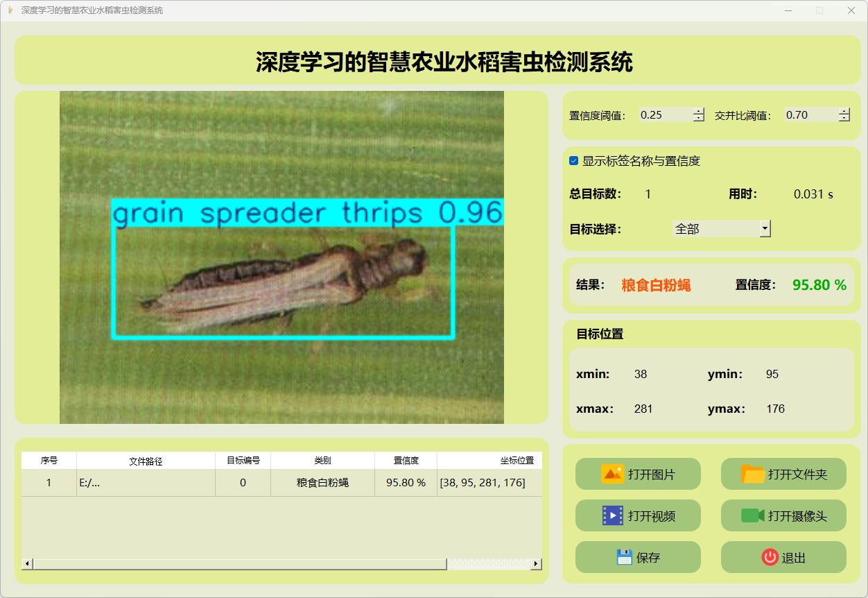Close the application window
Screen dimensions: 868x598
point(851,10)
